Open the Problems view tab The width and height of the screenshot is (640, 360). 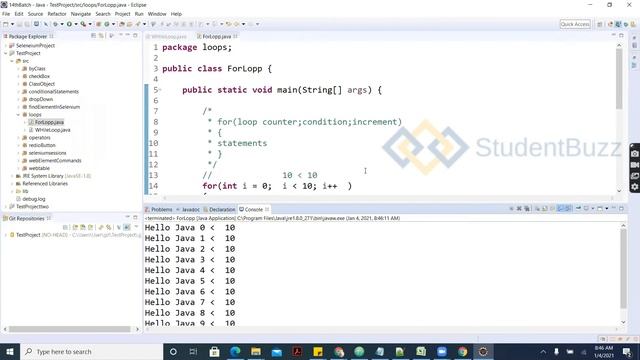coord(159,209)
